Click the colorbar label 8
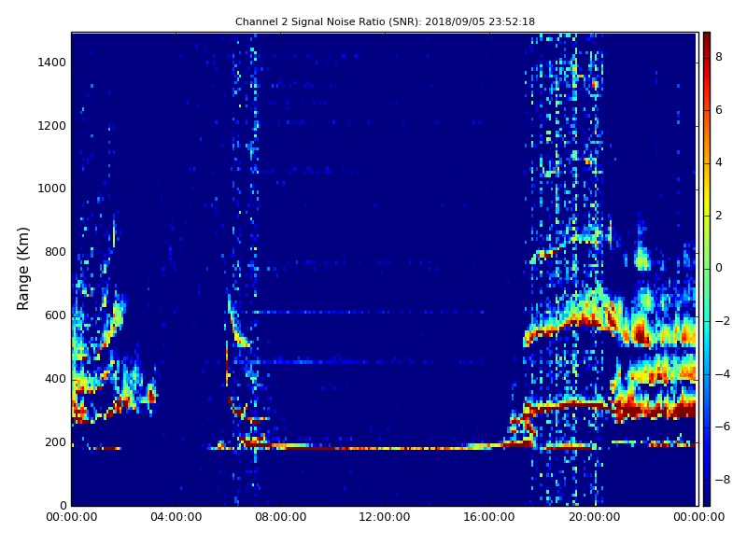The image size is (747, 560). (x=719, y=57)
